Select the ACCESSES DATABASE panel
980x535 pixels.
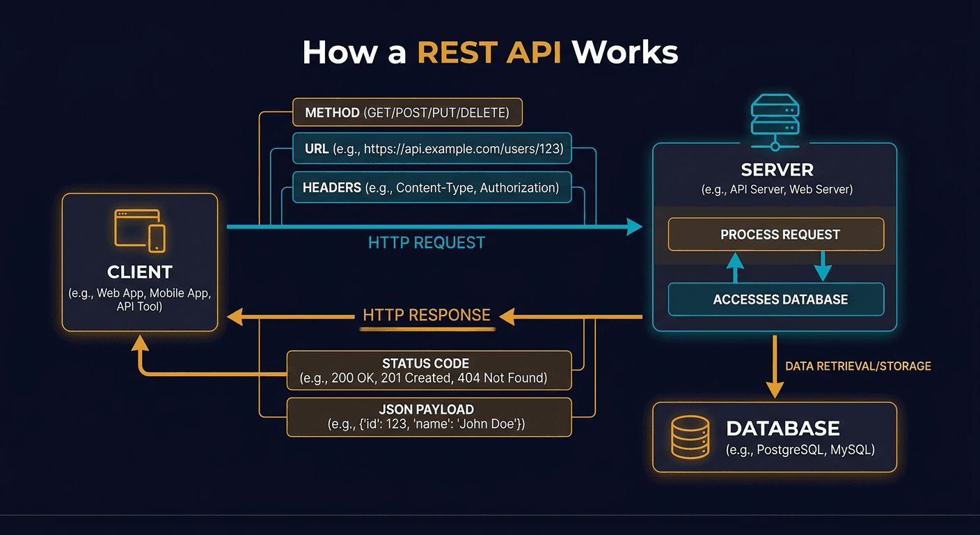[775, 300]
